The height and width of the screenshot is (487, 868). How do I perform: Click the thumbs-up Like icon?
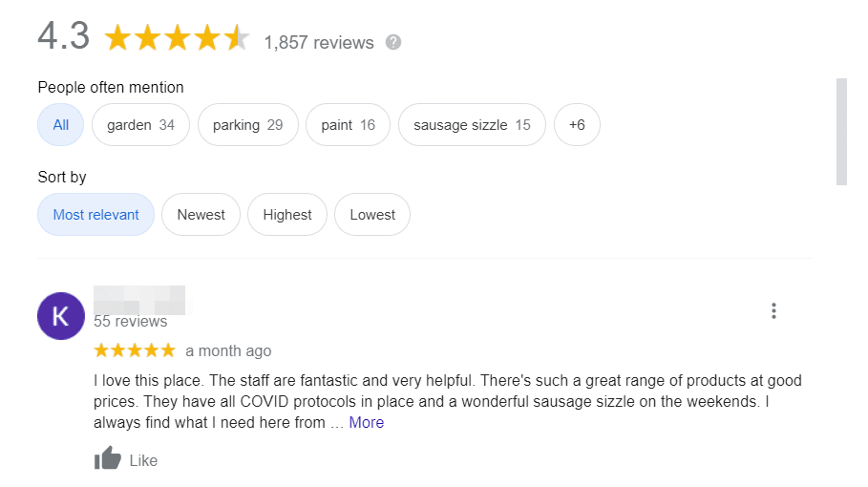pos(108,459)
